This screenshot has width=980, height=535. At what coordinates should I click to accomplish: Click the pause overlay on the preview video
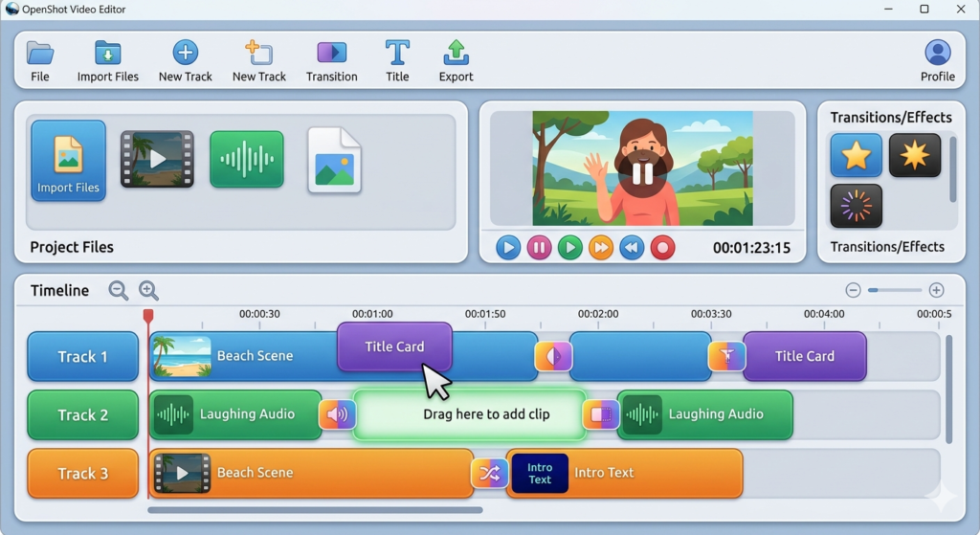(x=642, y=173)
